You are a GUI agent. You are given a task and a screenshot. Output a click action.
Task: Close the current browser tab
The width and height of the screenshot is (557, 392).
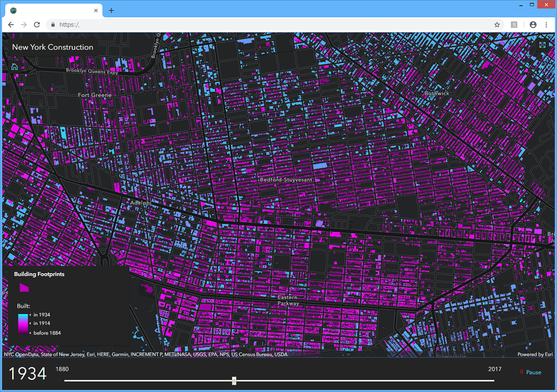pyautogui.click(x=95, y=10)
